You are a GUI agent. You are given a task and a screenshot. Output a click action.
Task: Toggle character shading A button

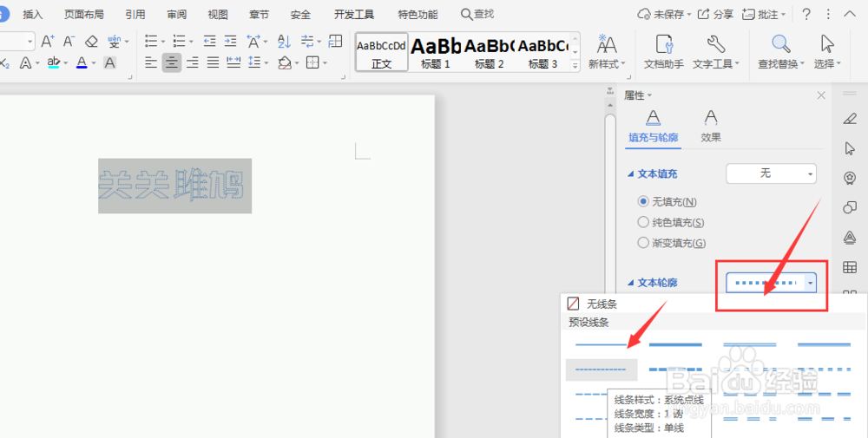pos(109,63)
